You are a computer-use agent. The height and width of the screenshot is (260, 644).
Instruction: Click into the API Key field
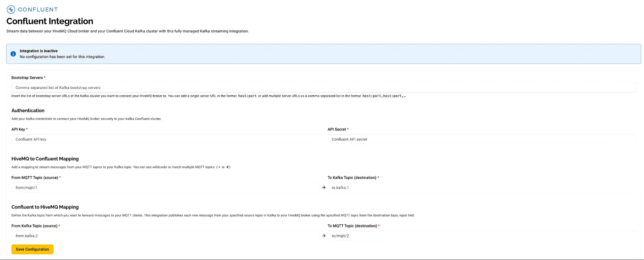(165, 139)
